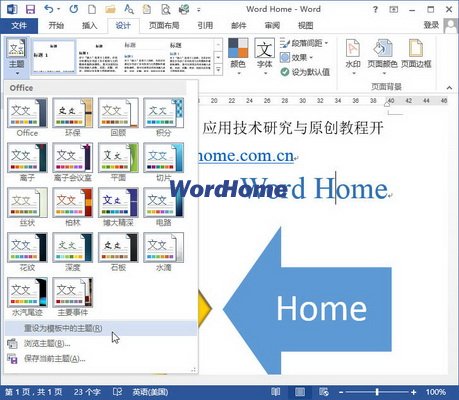Image resolution: width=459 pixels, height=400 pixels.
Task: Open the Watermark (水印) menu
Action: click(353, 57)
